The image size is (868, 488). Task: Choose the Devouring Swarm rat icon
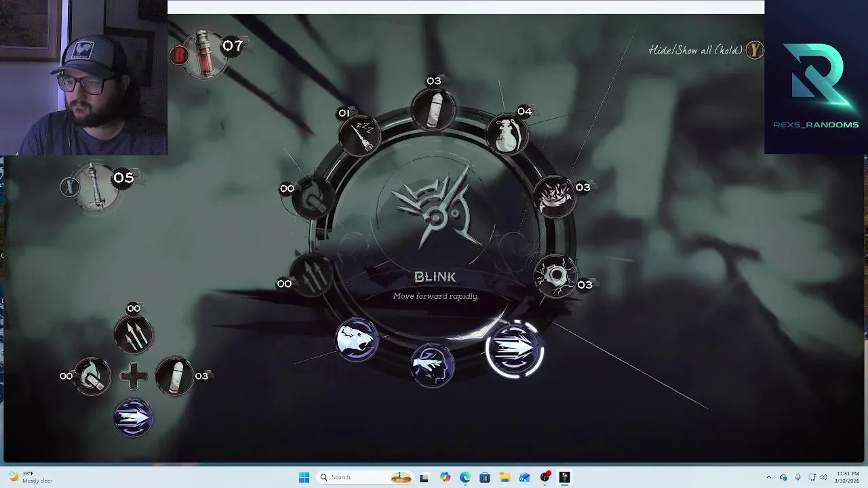[x=357, y=338]
